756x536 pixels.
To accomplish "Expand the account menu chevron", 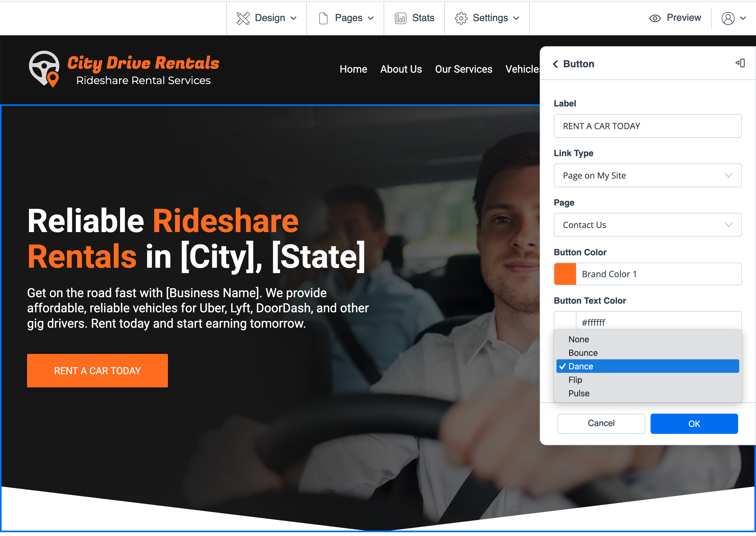I will coord(743,18).
